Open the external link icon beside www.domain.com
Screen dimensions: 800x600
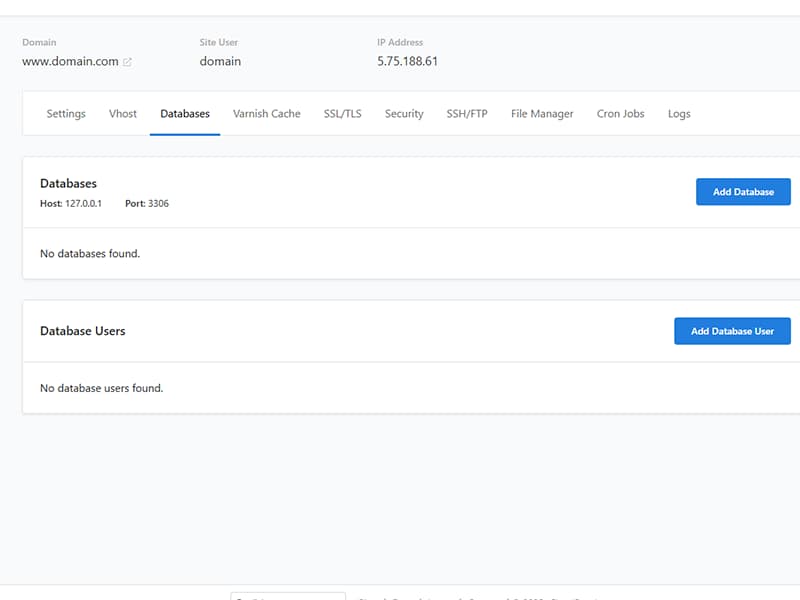(127, 62)
